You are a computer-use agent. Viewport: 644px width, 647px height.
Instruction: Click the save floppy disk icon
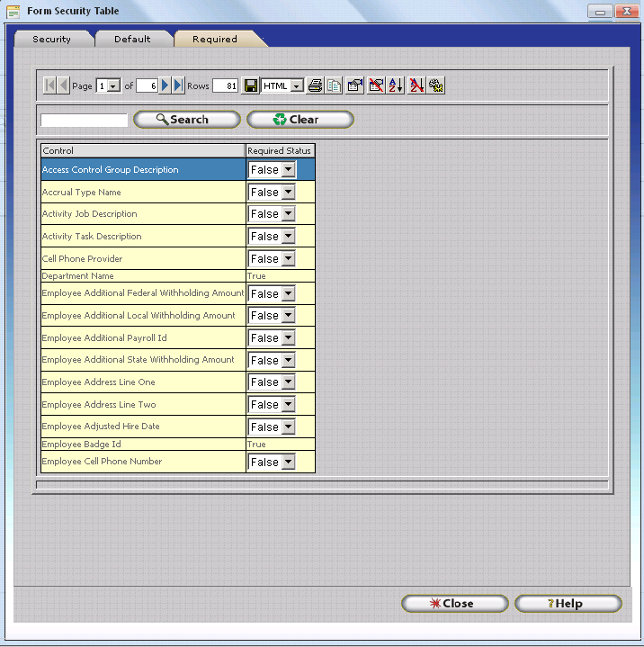pos(251,85)
